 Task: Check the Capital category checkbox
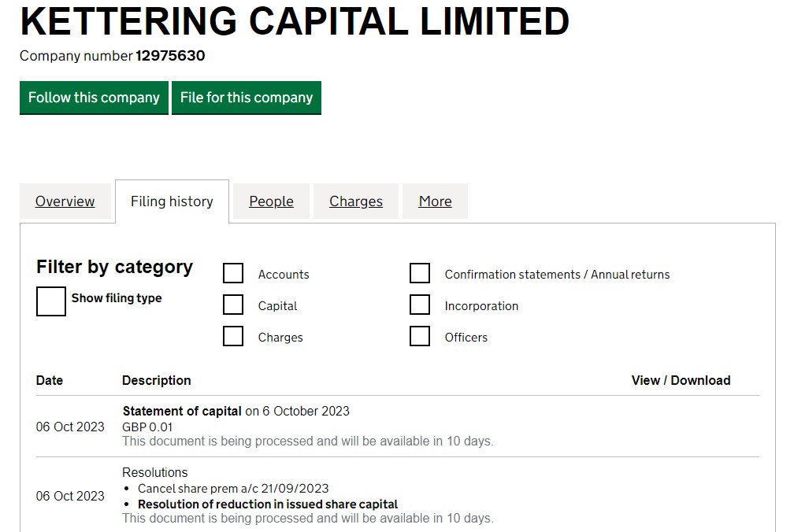point(233,305)
